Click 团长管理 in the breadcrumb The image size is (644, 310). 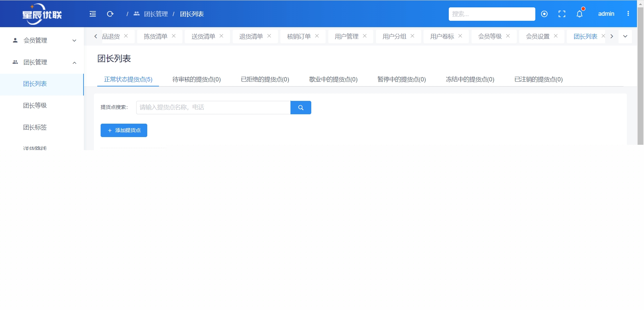coord(156,14)
